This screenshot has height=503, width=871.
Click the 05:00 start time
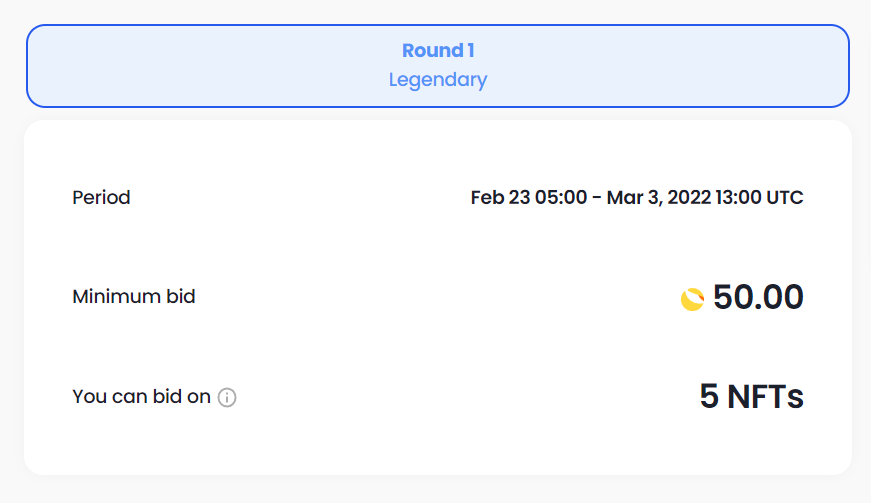[561, 198]
